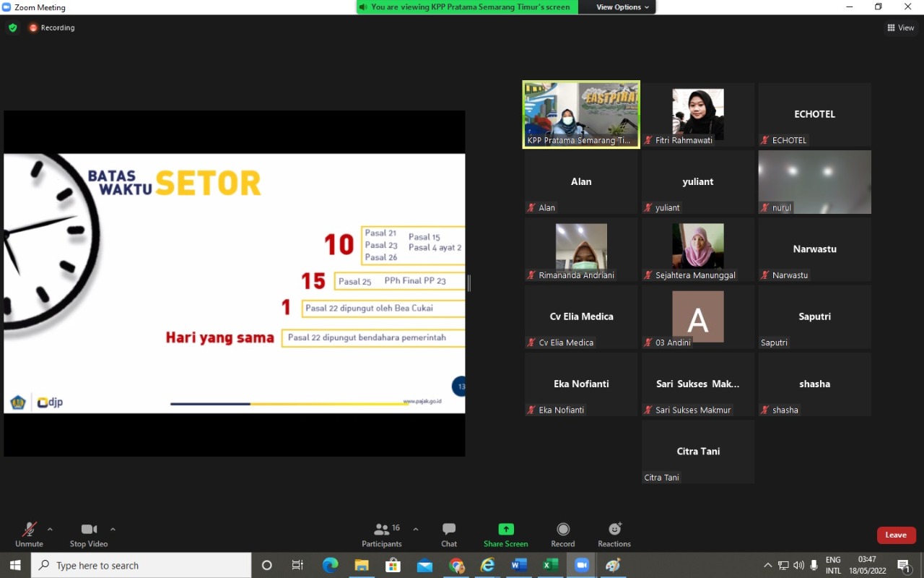Click the Windows taskbar search box
The image size is (924, 578).
click(141, 565)
